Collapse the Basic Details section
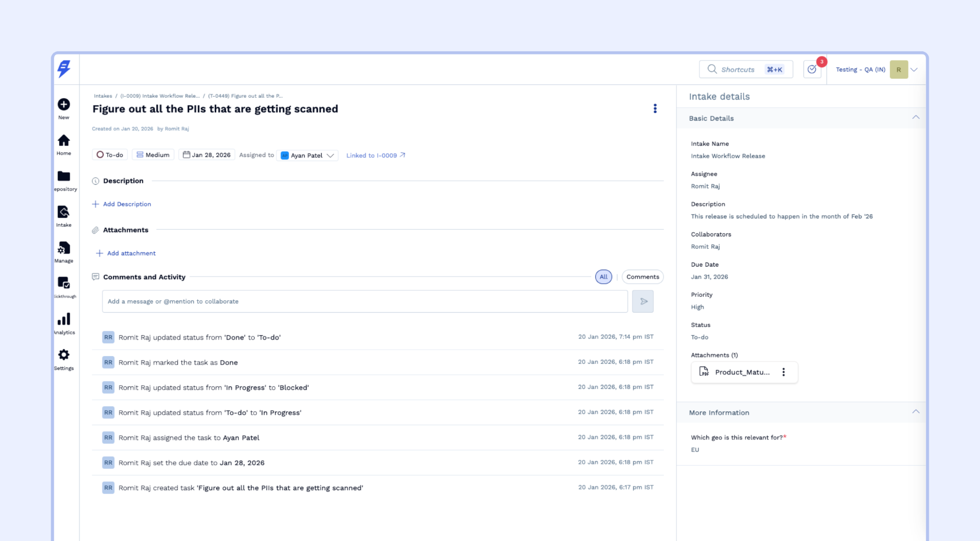980x541 pixels. [915, 118]
